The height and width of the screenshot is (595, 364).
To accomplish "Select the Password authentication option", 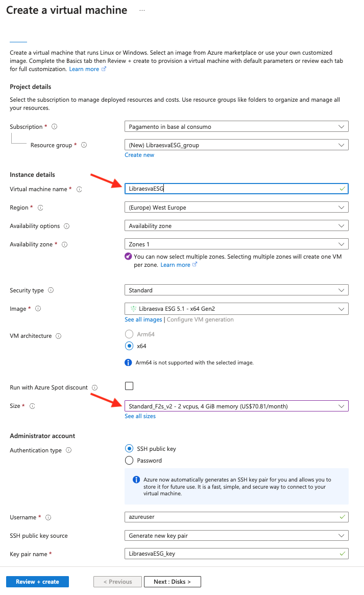I will coord(129,460).
